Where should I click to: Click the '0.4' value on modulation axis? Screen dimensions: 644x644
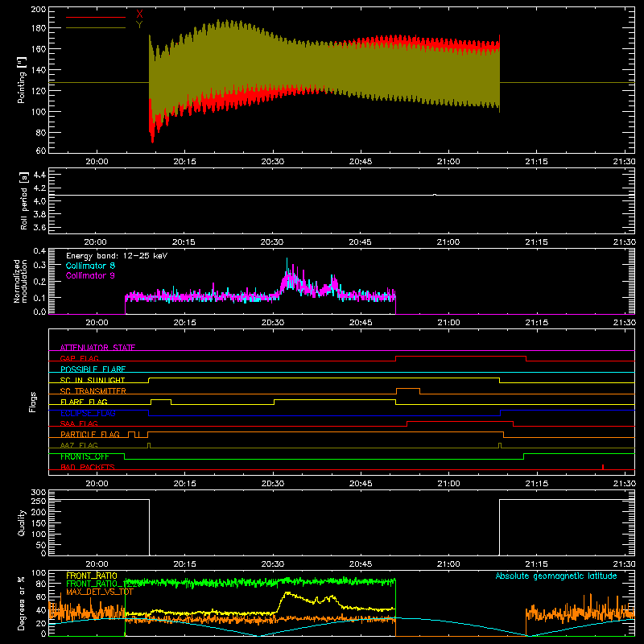39,251
